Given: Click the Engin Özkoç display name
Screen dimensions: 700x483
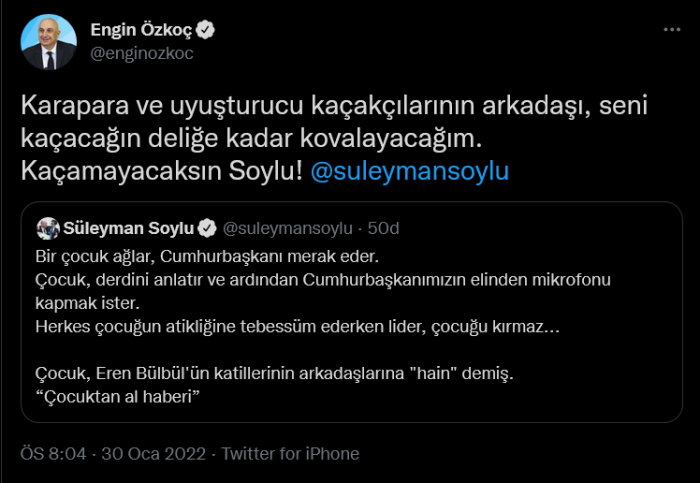Looking at the screenshot, I should coord(142,31).
